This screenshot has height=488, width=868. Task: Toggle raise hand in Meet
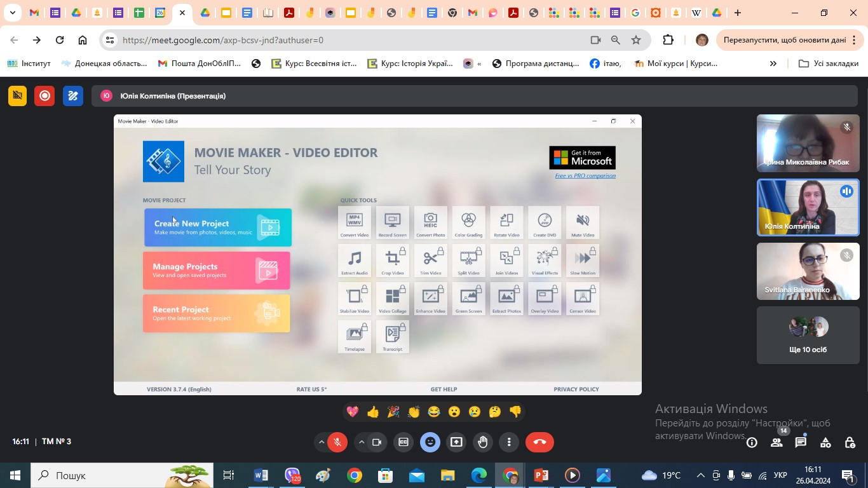[483, 442]
